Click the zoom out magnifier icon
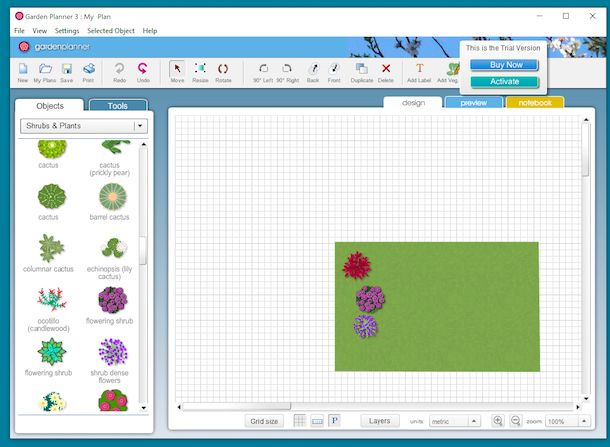Screen dimensions: 610x447 (x=515, y=421)
